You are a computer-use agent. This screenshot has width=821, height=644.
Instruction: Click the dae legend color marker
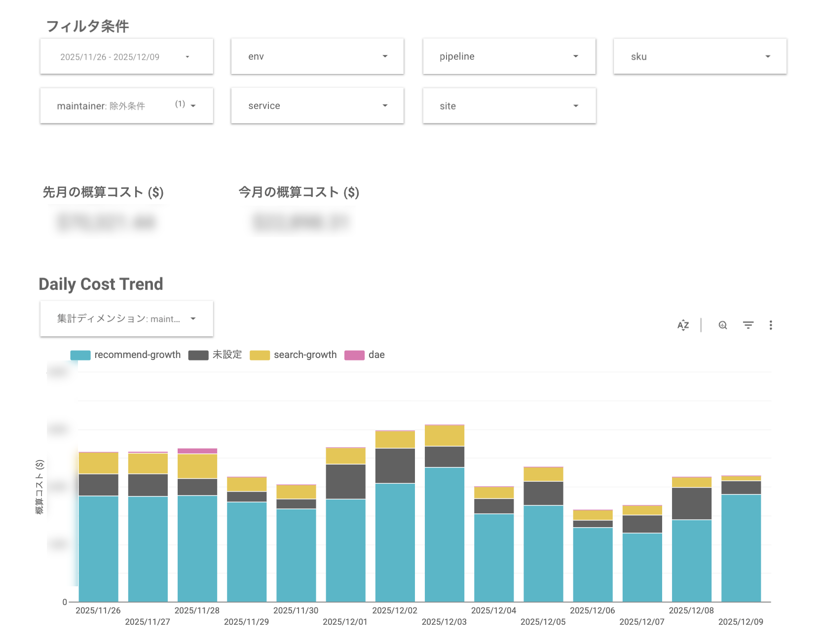355,355
